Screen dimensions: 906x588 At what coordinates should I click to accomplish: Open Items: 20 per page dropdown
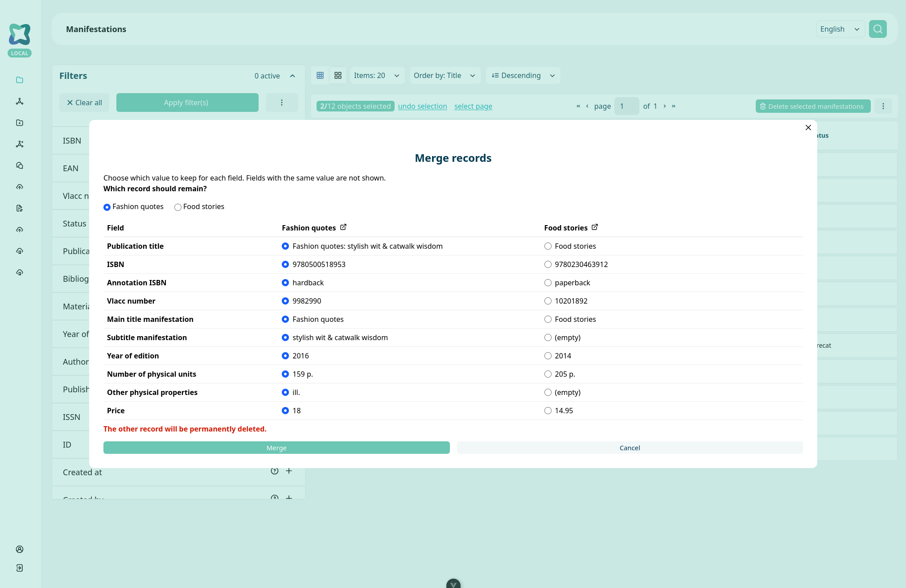pyautogui.click(x=377, y=75)
